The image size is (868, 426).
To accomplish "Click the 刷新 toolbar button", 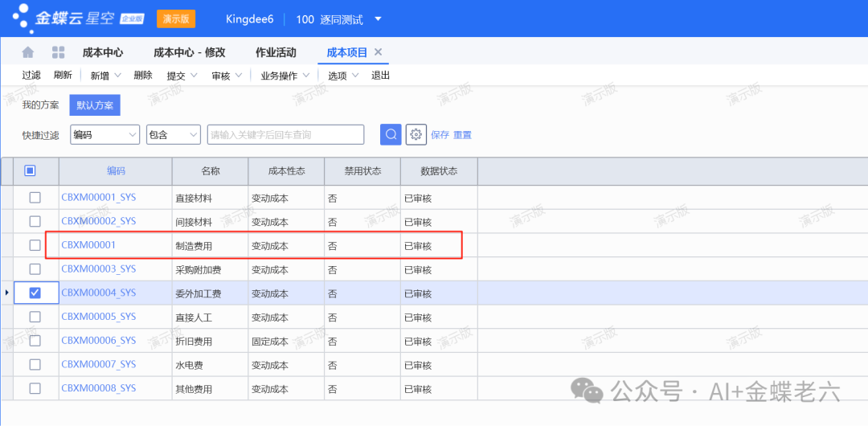I will point(63,76).
